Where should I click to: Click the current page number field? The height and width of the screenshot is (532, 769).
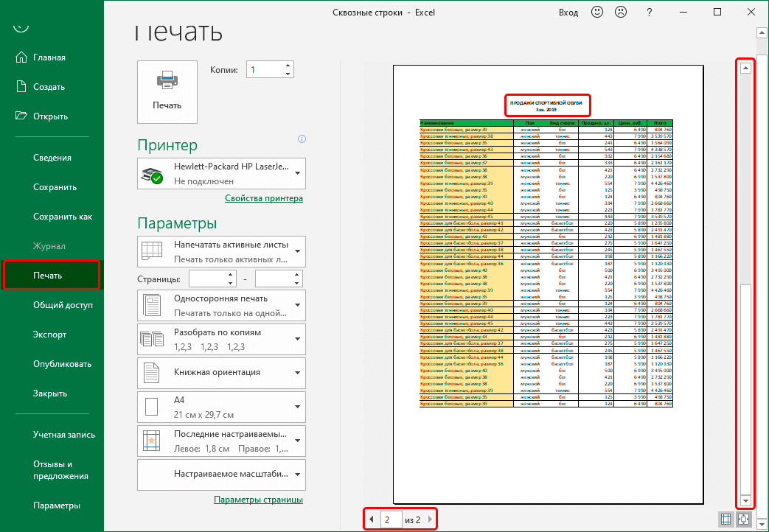[x=390, y=519]
